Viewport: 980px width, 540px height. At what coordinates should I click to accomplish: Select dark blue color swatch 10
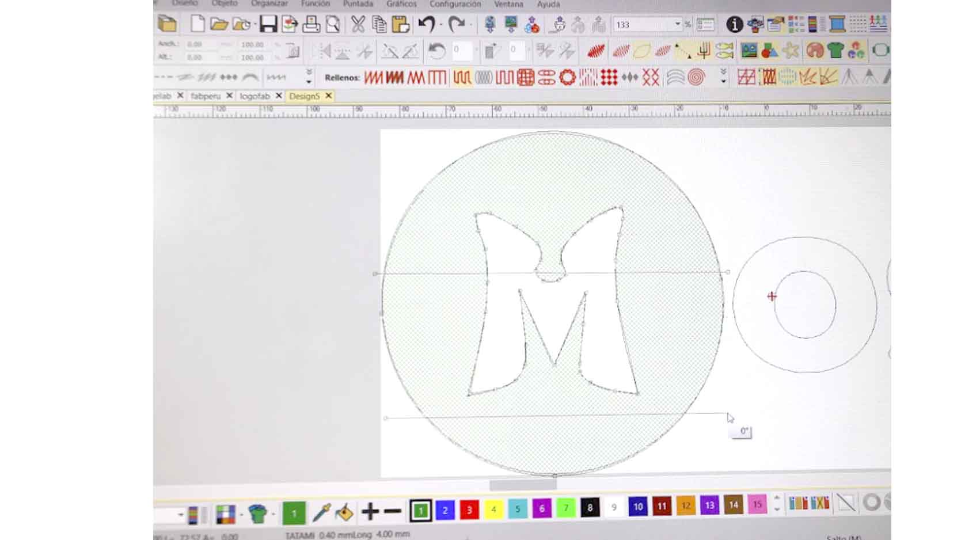637,507
